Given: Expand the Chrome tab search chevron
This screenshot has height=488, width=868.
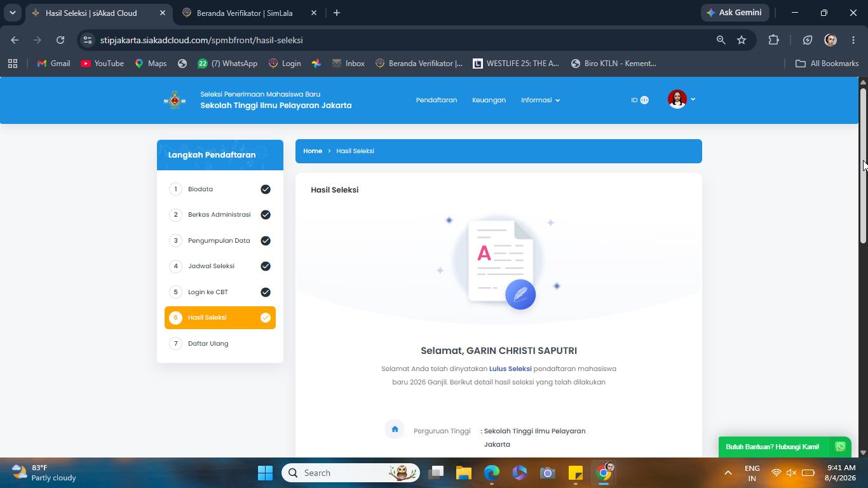Looking at the screenshot, I should [12, 13].
